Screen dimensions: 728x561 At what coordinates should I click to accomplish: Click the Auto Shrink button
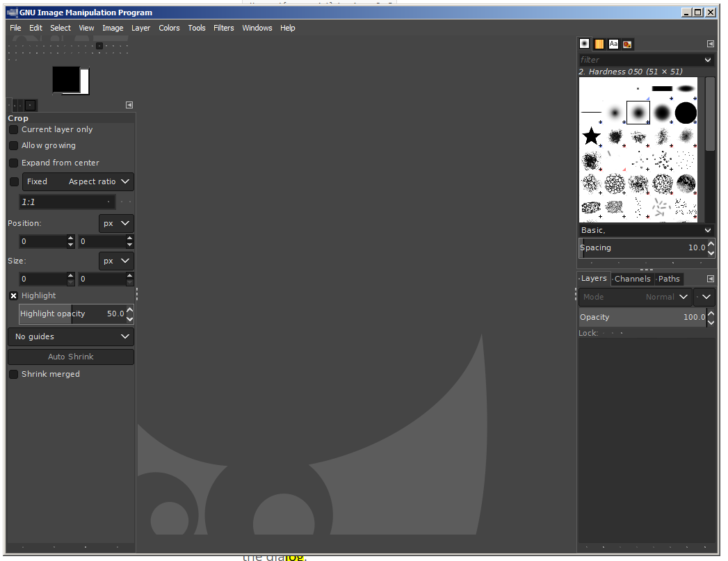coord(71,357)
